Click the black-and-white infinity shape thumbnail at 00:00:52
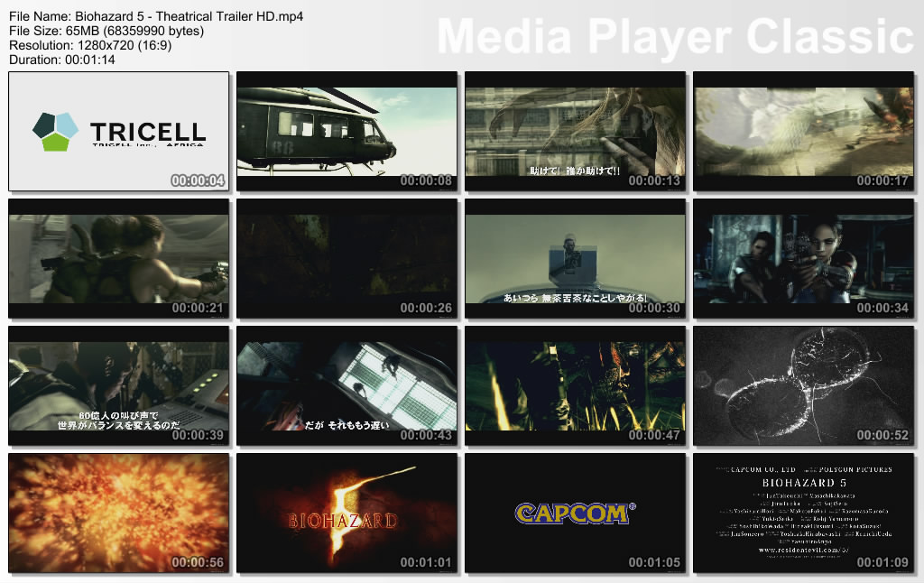The width and height of the screenshot is (924, 583). [803, 385]
